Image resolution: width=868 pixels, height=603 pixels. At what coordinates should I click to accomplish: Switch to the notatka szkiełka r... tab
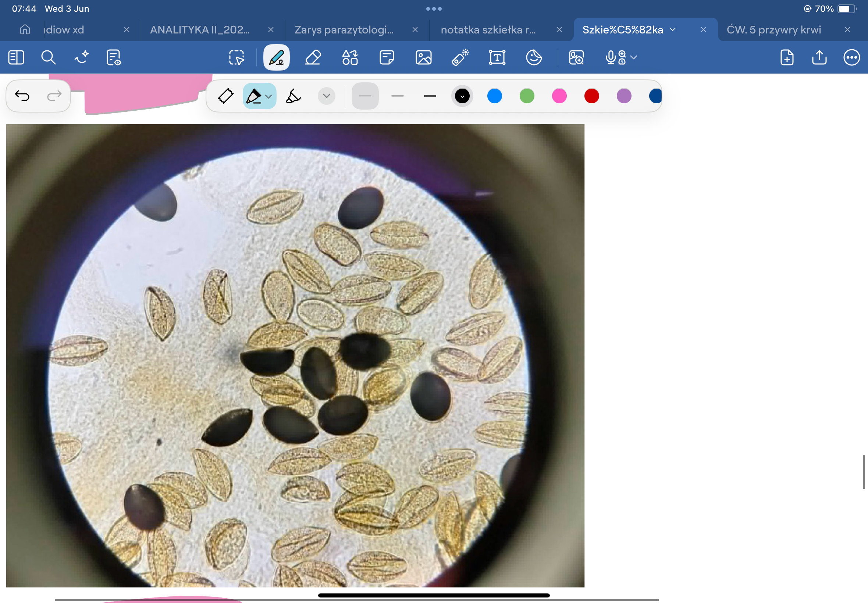click(488, 29)
